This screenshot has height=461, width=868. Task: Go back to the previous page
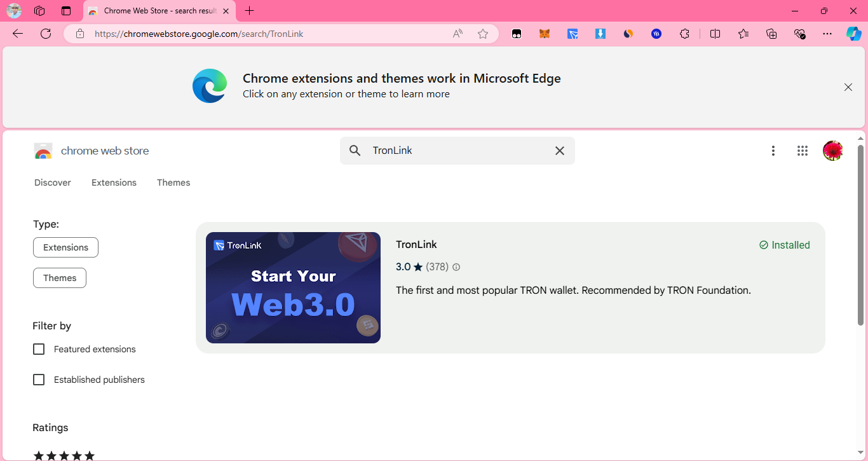(18, 34)
